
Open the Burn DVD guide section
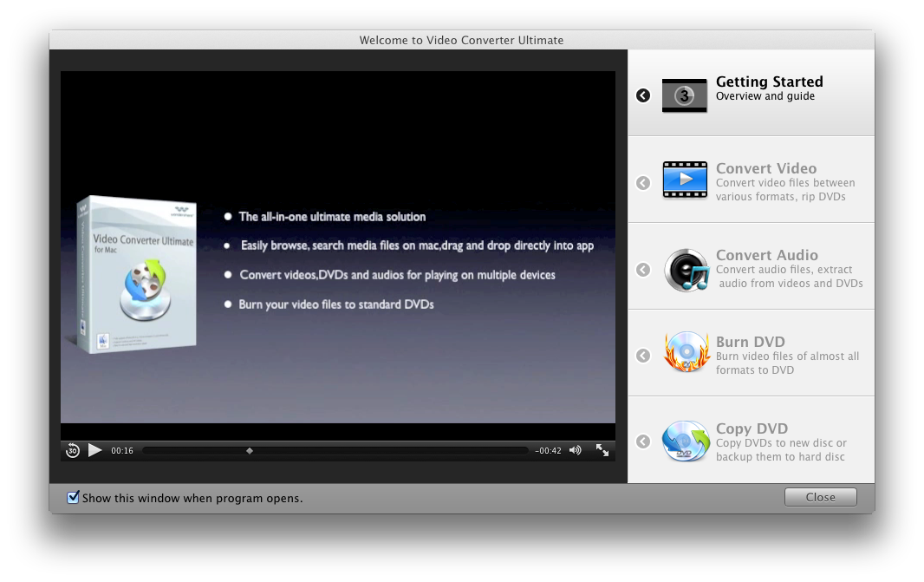click(x=642, y=356)
